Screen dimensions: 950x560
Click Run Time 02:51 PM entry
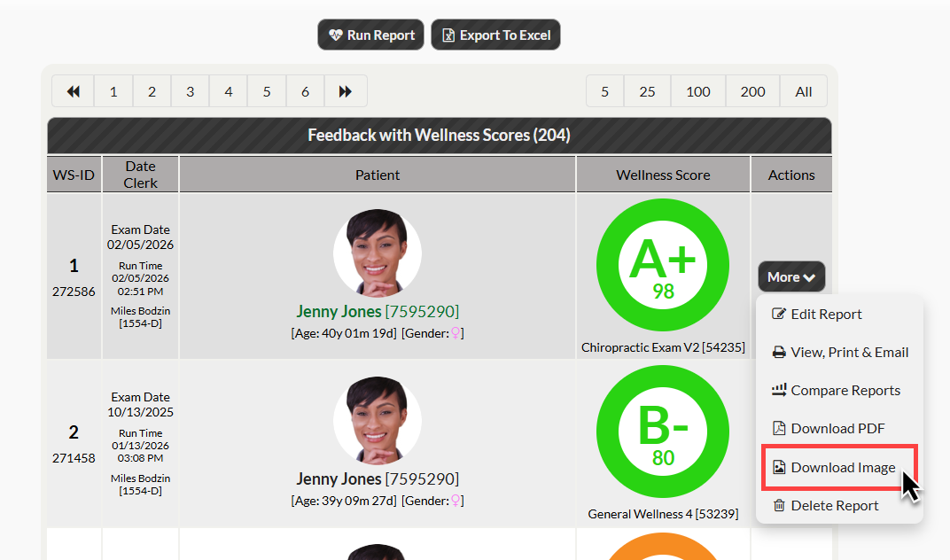[141, 278]
